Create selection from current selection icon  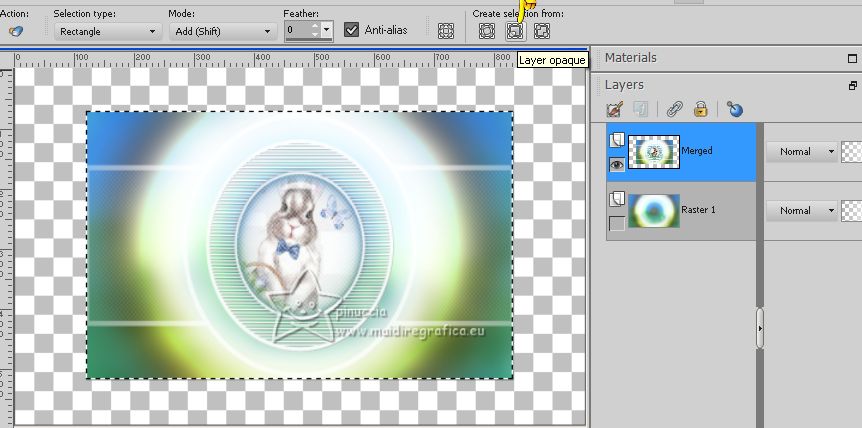(487, 31)
